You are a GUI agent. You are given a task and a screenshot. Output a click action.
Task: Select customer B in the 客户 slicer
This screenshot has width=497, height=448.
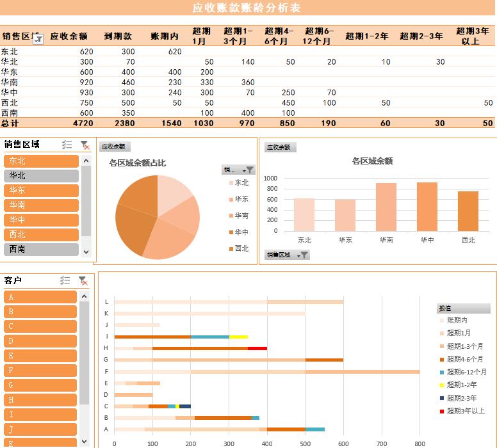[x=40, y=312]
